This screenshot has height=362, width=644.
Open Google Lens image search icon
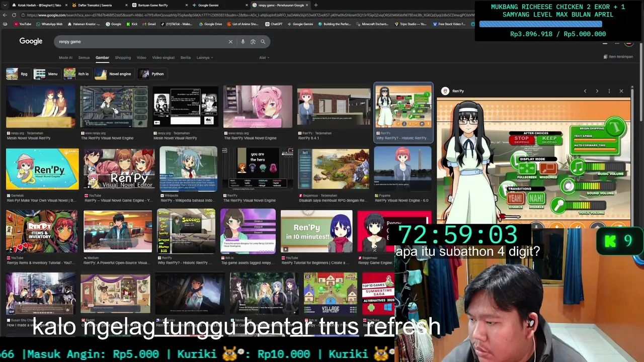point(253,42)
